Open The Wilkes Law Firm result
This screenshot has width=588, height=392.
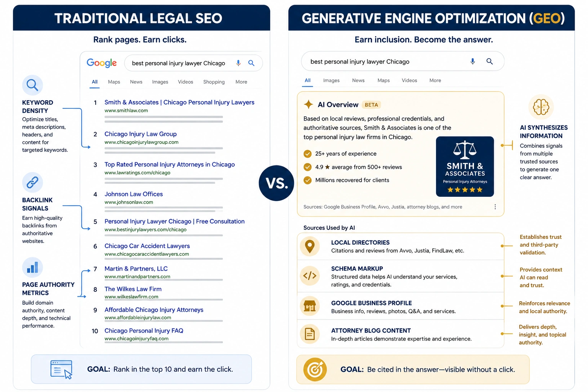coord(133,289)
